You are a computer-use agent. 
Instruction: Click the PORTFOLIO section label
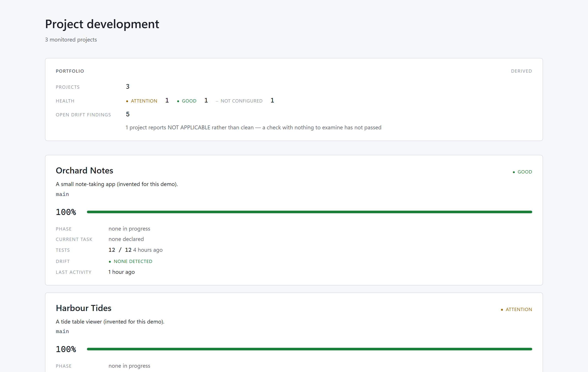pos(70,71)
